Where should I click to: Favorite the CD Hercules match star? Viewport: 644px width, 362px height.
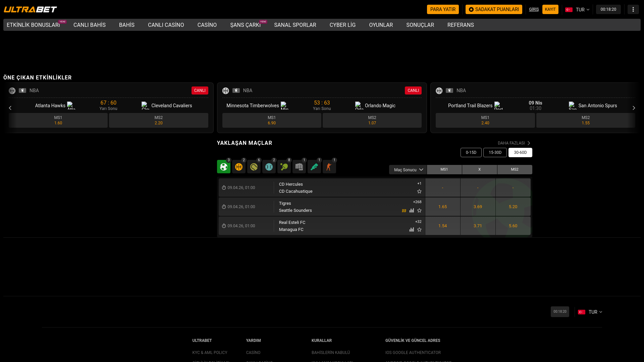[419, 191]
